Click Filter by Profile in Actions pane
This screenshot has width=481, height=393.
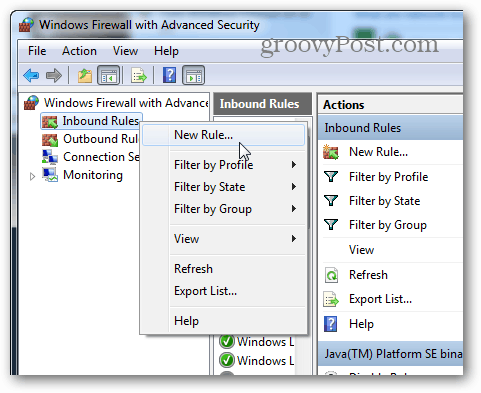(388, 177)
